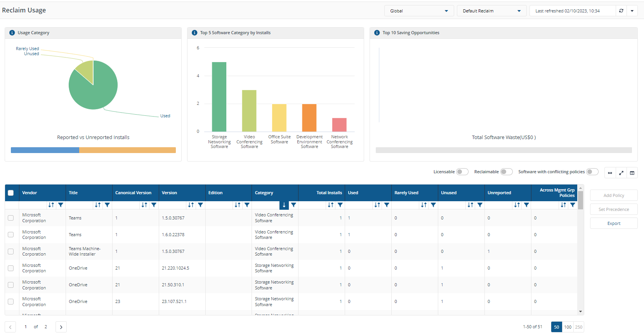Check the Teams Machine-Wide Installer row checkbox
The height and width of the screenshot is (336, 644).
click(x=11, y=251)
